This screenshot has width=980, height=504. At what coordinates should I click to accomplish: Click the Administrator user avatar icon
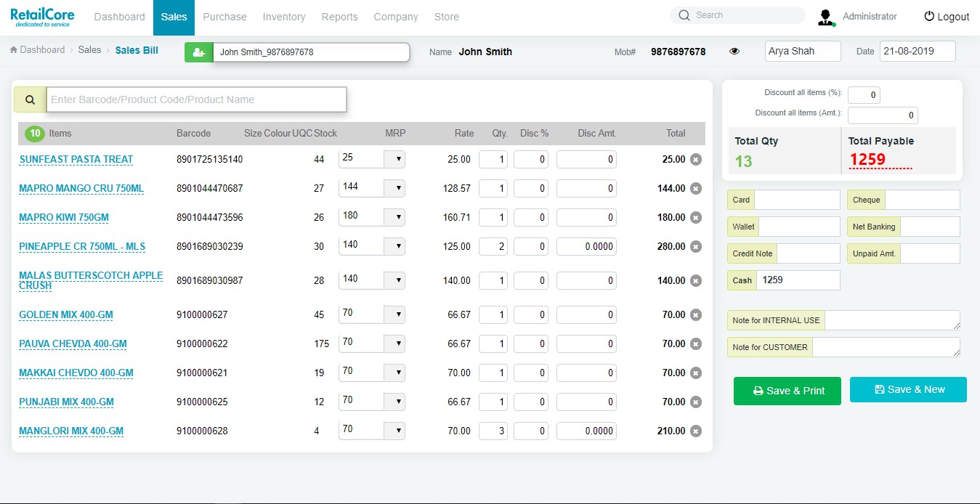(826, 17)
